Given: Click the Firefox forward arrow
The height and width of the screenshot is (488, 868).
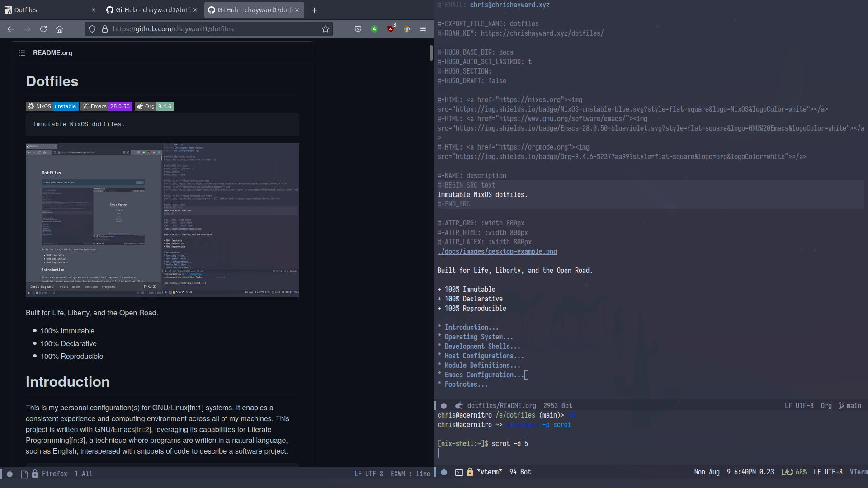Looking at the screenshot, I should click(27, 29).
